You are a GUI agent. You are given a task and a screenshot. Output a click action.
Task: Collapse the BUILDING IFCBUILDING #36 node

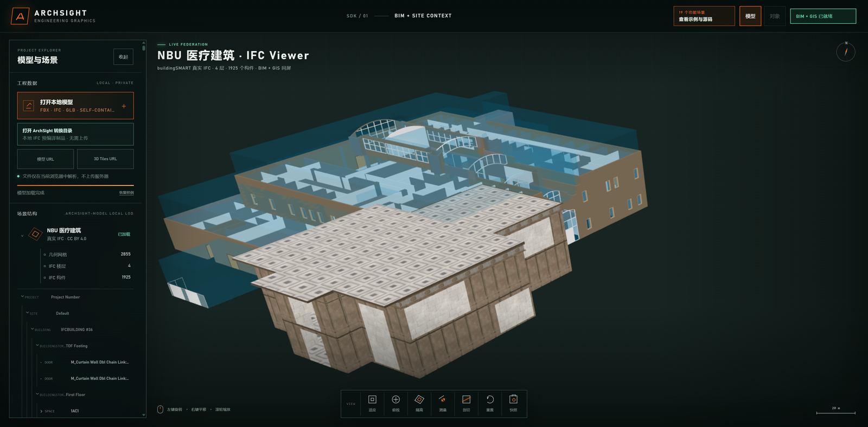pos(32,329)
